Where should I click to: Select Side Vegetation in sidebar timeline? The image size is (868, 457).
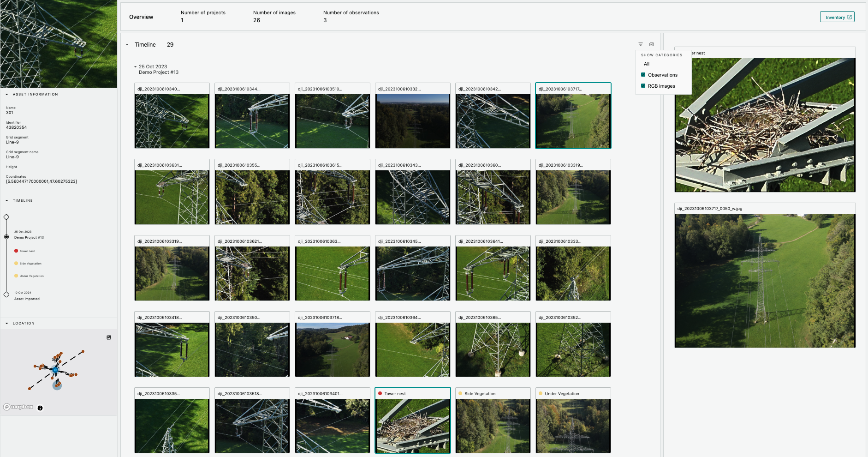pos(30,264)
